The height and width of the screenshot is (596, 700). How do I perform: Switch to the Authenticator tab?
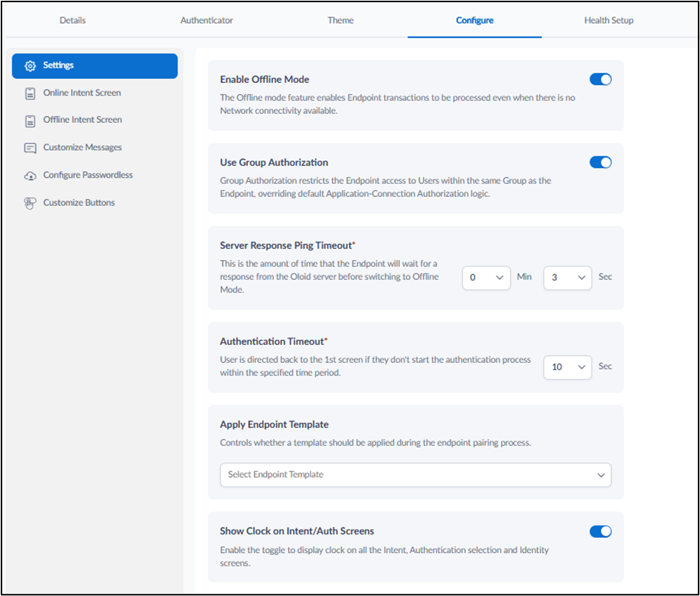[x=206, y=20]
